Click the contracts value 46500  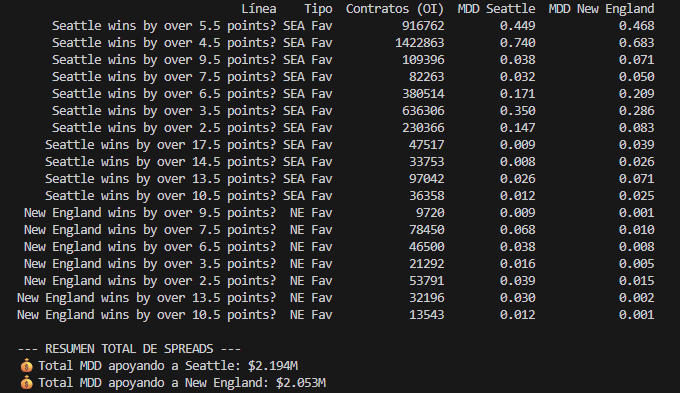pyautogui.click(x=426, y=246)
